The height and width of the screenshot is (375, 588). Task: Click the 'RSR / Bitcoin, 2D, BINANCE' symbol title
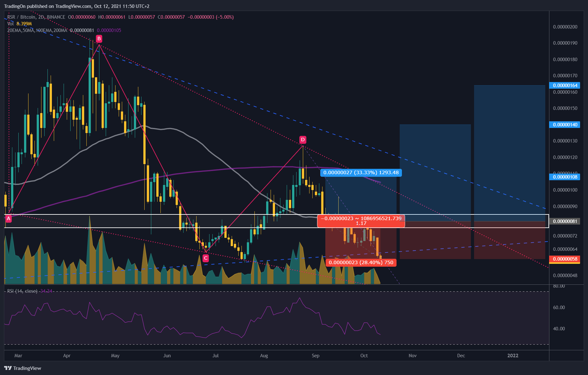(x=36, y=17)
